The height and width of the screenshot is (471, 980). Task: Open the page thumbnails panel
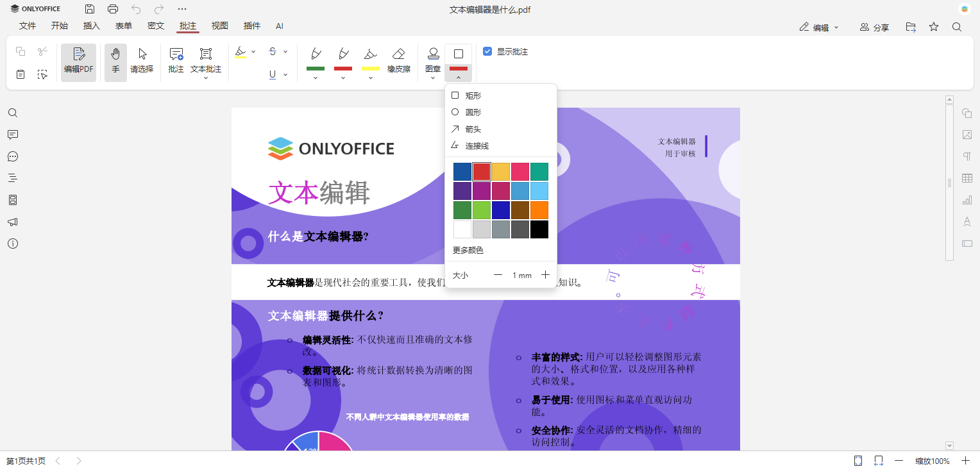[x=13, y=199]
